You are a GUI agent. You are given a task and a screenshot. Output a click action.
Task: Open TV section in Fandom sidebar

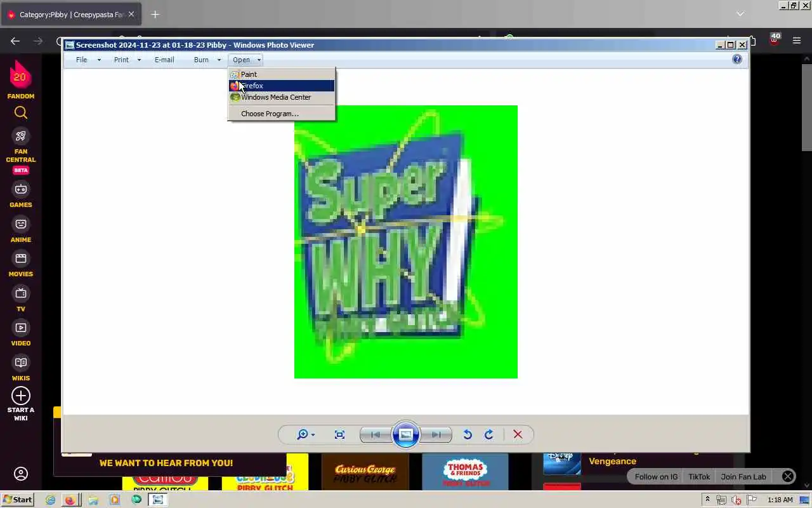tap(21, 299)
